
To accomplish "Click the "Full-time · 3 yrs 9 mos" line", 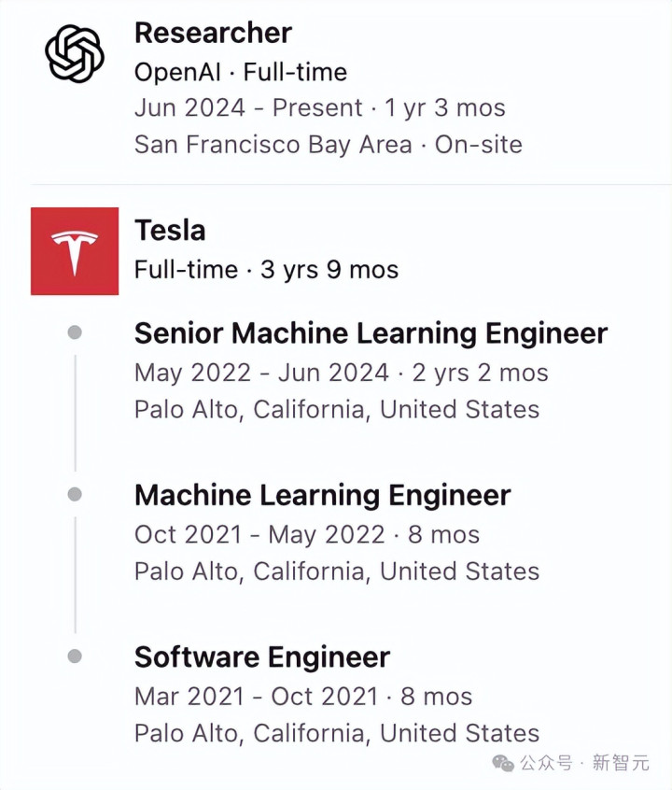I will click(x=266, y=270).
